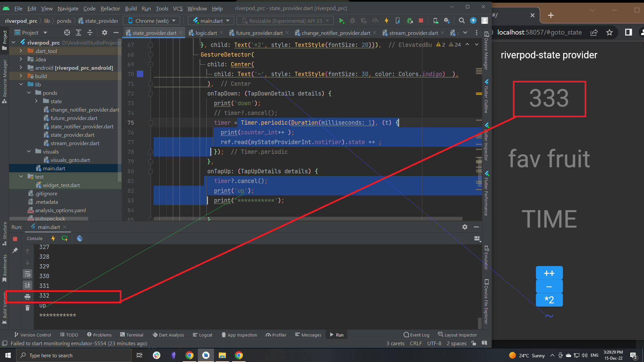Toggle Device File Explorer side panel
The image size is (644, 362).
pyautogui.click(x=486, y=301)
